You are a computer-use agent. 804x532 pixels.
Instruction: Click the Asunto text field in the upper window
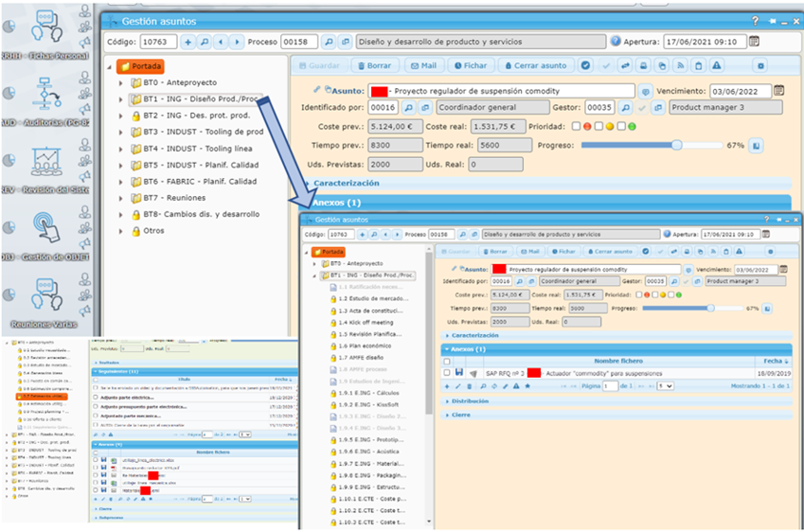tap(502, 92)
